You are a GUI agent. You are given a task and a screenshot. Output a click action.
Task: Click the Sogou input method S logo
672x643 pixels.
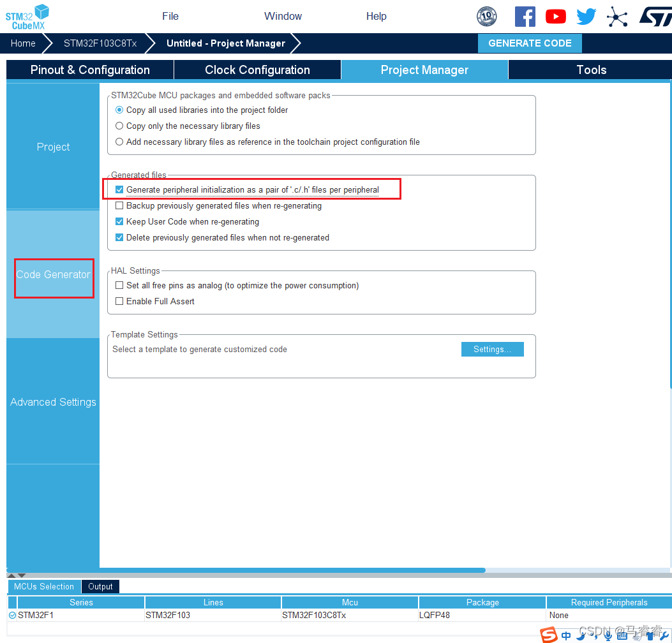(x=548, y=635)
